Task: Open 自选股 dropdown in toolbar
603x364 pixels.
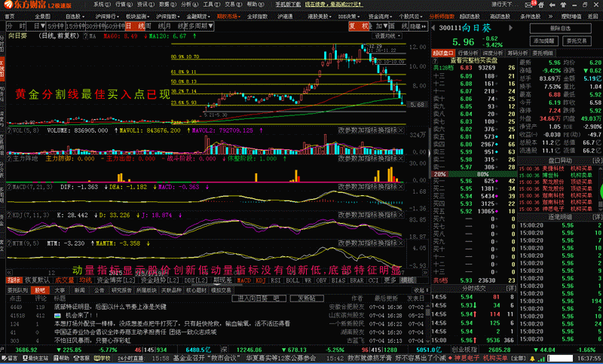Action: pos(75,17)
